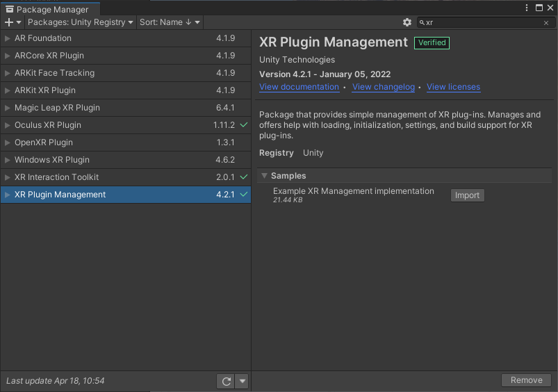
Task: Open the Packages: Unity Registry dropdown
Action: pos(81,22)
